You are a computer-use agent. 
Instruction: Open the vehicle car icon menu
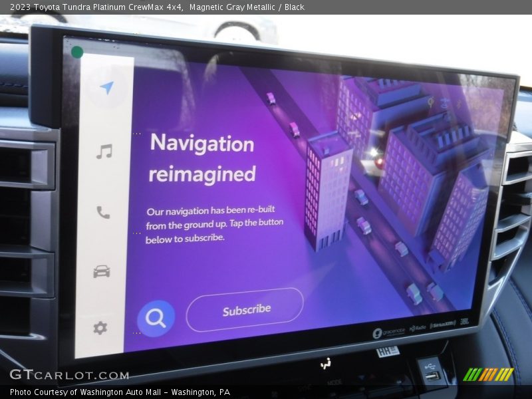tap(102, 271)
